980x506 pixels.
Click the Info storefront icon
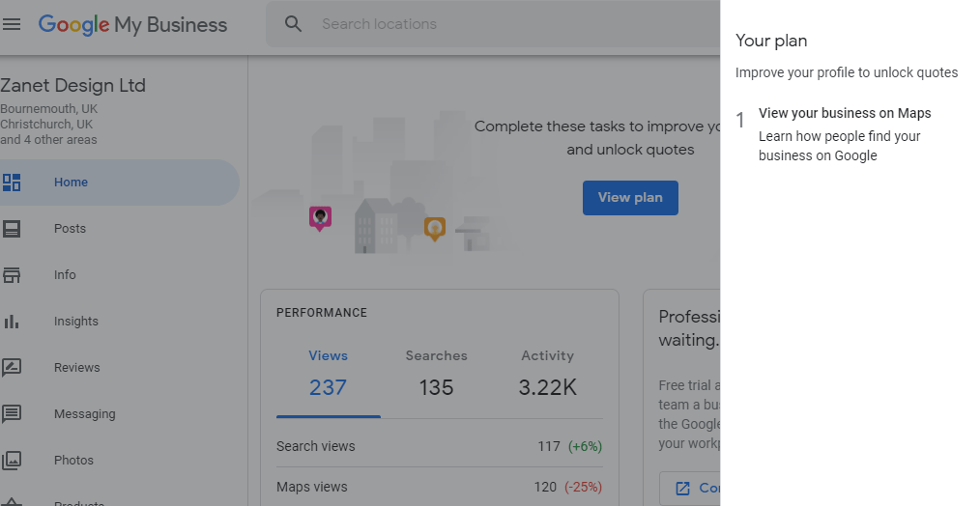pos(12,275)
